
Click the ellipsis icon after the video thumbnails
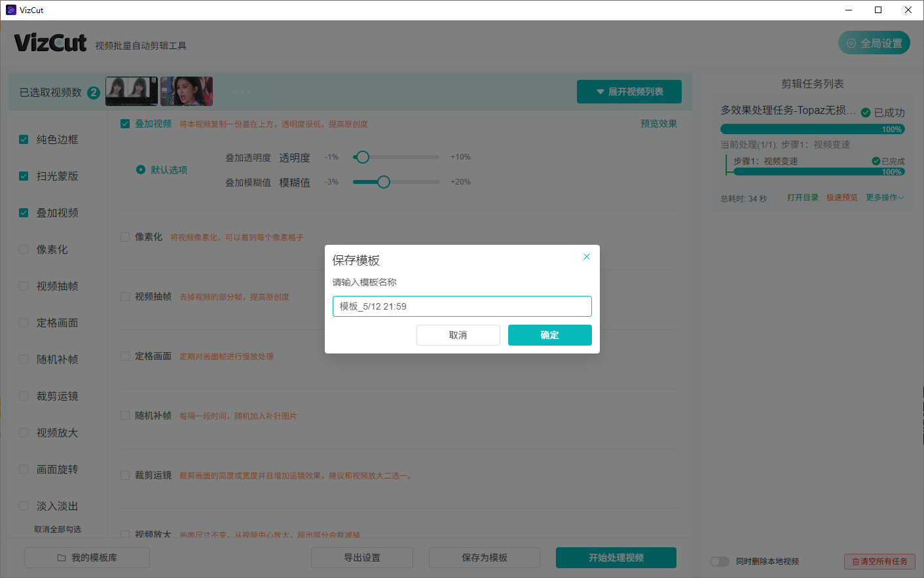click(241, 92)
